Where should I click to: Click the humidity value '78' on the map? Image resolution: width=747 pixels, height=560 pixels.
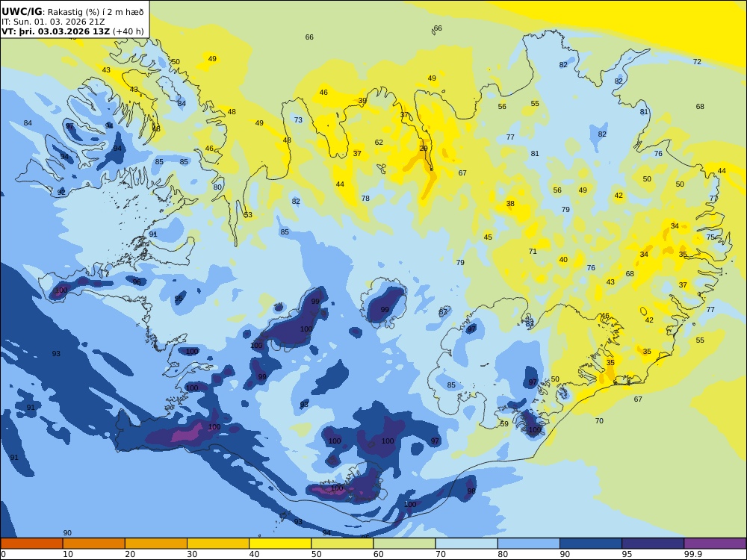tap(365, 198)
